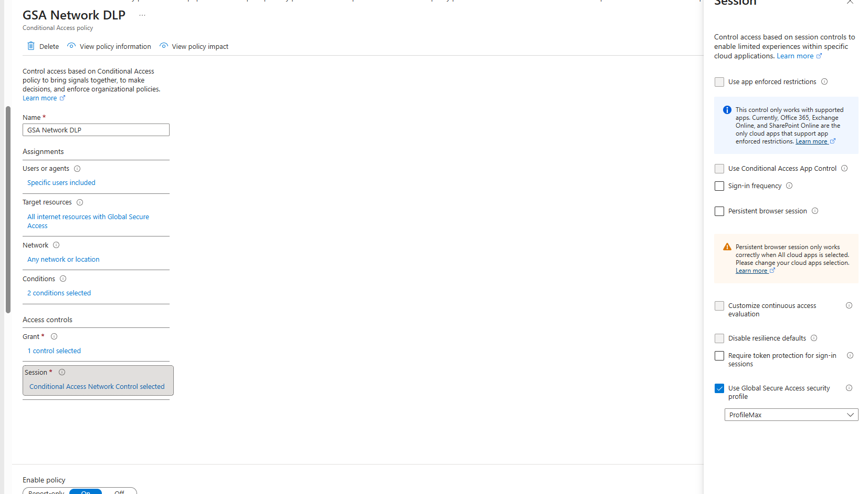
Task: Check Customize continuous access evaluation
Action: (719, 306)
